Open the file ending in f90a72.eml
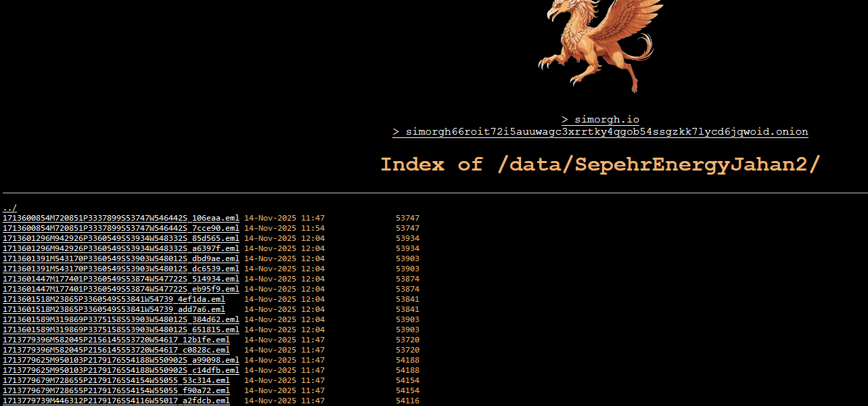This screenshot has height=406, width=868. [116, 390]
